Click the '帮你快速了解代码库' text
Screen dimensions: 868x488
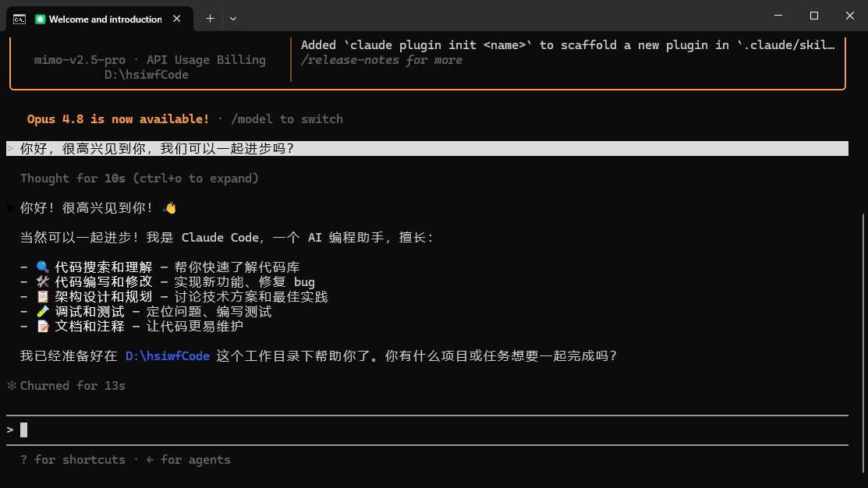point(237,267)
